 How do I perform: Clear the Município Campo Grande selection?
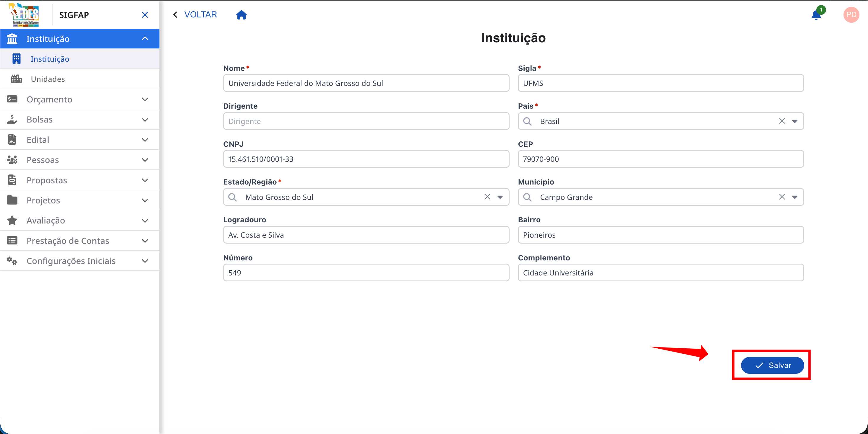click(x=782, y=197)
